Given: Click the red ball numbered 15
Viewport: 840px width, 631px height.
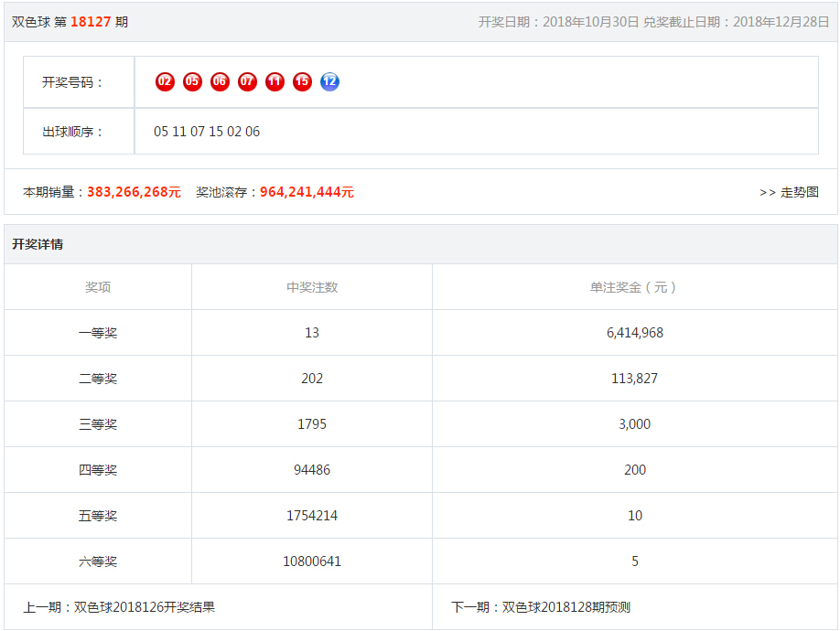Looking at the screenshot, I should [x=302, y=82].
